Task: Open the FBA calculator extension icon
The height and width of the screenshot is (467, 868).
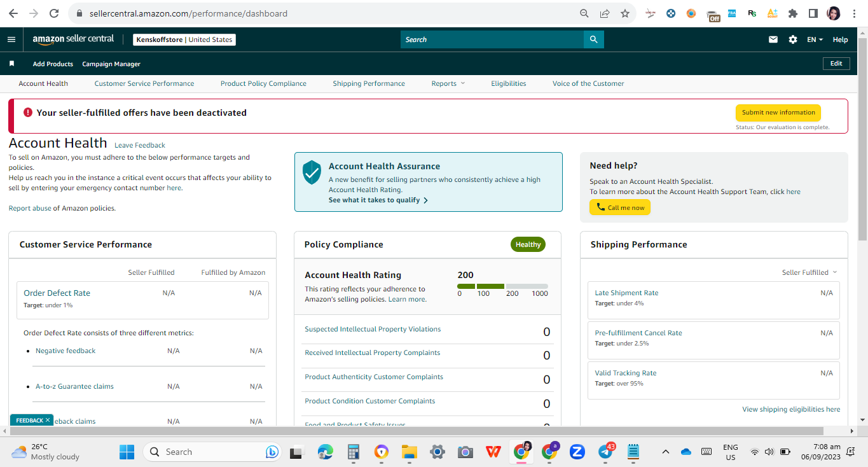Action: pyautogui.click(x=732, y=13)
